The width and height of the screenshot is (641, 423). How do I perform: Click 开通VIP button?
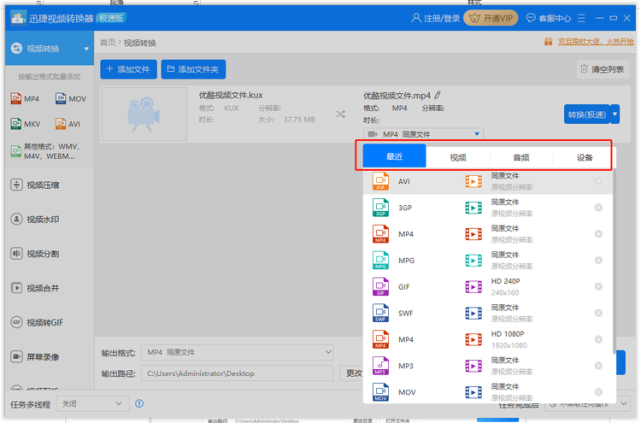click(x=491, y=18)
